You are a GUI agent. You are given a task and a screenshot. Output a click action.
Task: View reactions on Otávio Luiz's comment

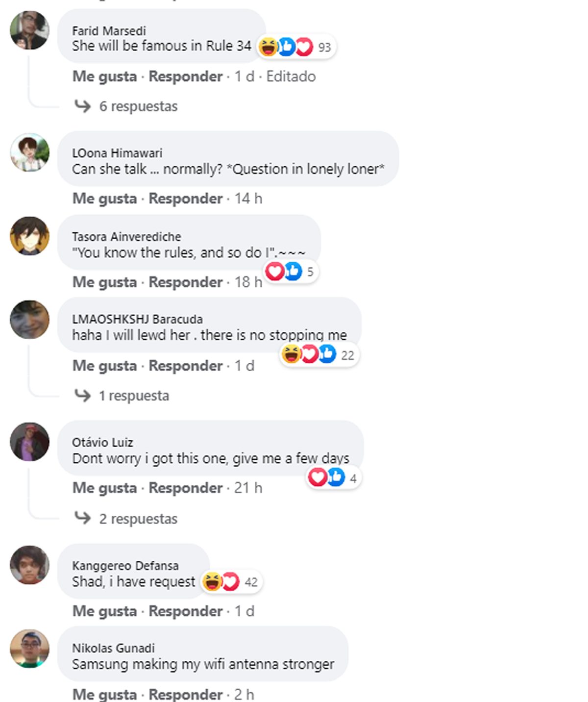click(334, 477)
